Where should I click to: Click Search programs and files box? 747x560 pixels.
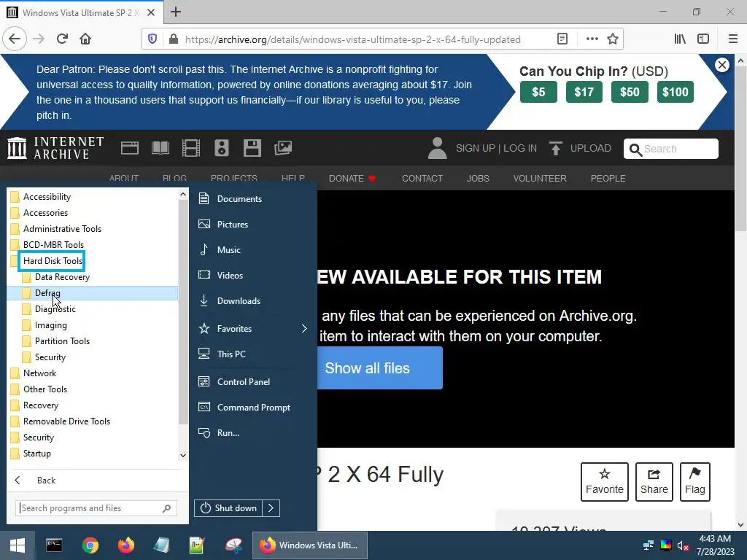coord(96,508)
